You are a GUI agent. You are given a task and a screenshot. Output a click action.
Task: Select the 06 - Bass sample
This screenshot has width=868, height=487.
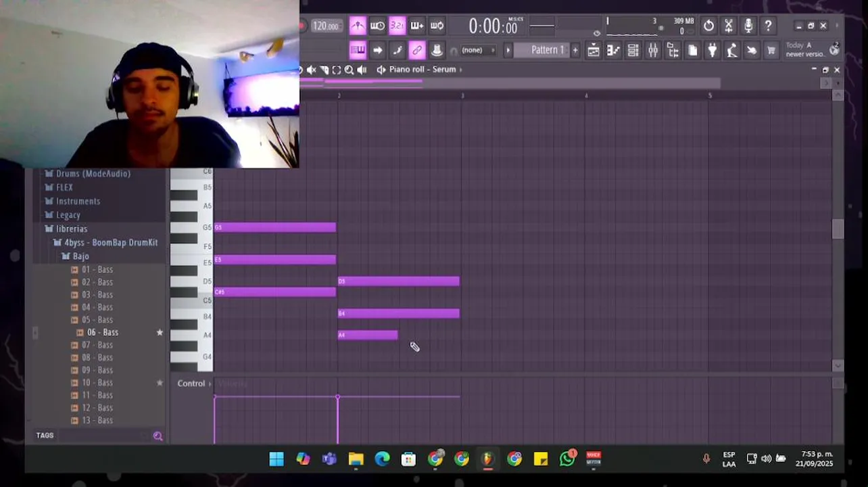(x=97, y=332)
